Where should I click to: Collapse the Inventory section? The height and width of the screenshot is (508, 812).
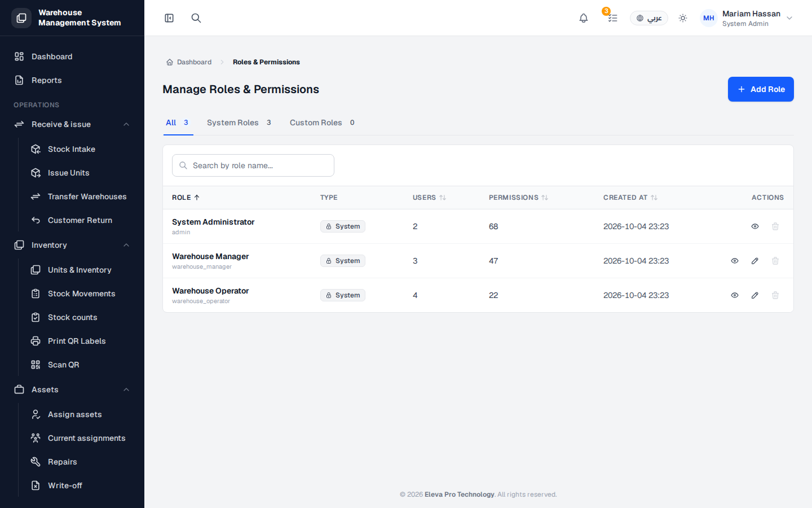[72, 245]
